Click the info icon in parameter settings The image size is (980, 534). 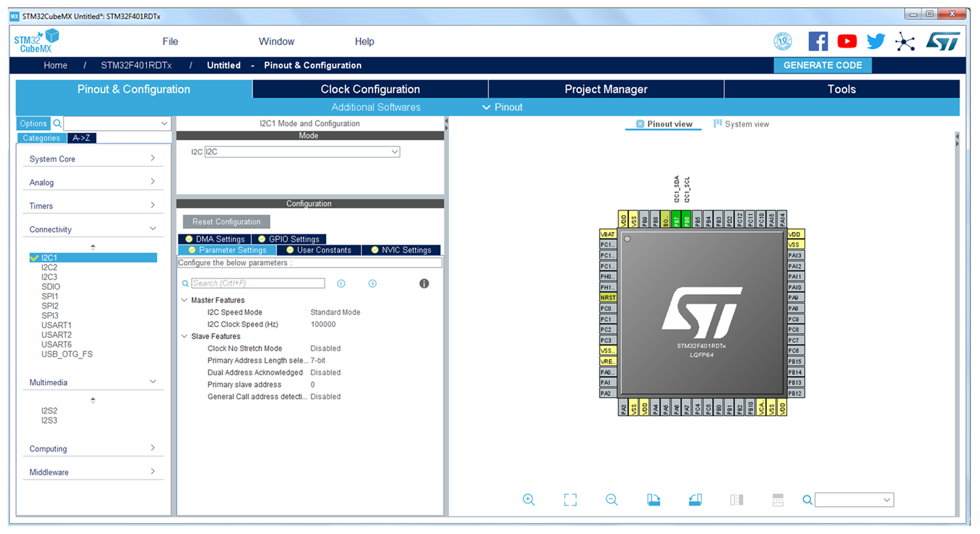[424, 283]
